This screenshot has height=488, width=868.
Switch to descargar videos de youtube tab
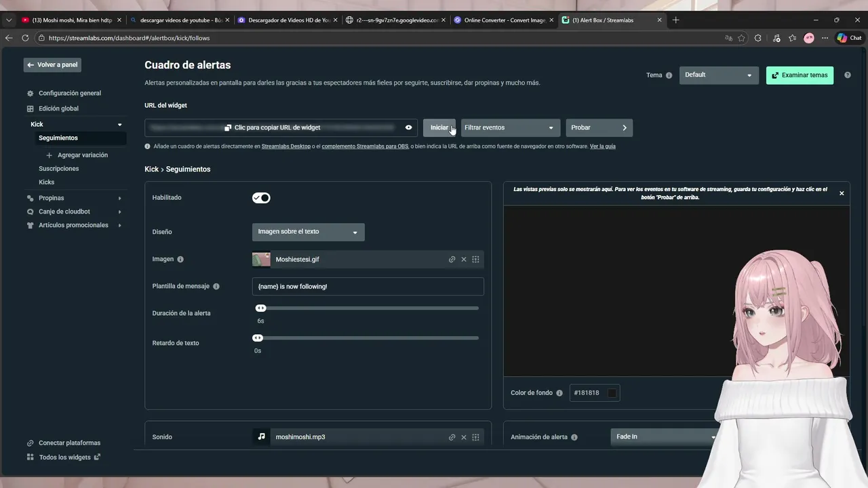179,20
